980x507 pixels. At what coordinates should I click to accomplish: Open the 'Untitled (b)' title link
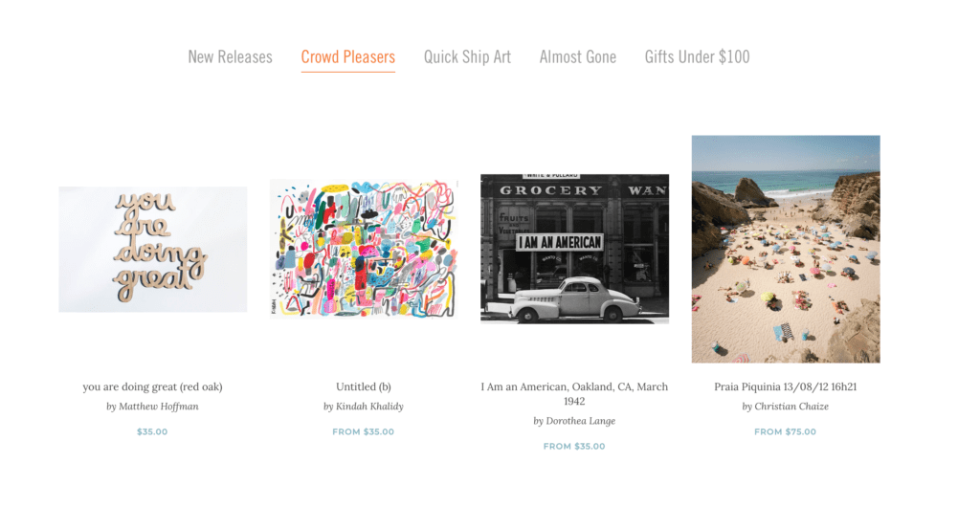click(364, 386)
